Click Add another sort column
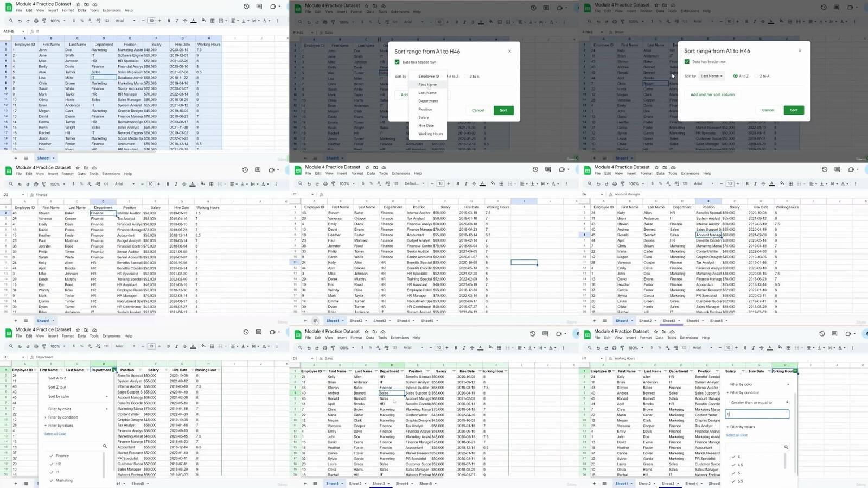 (712, 94)
